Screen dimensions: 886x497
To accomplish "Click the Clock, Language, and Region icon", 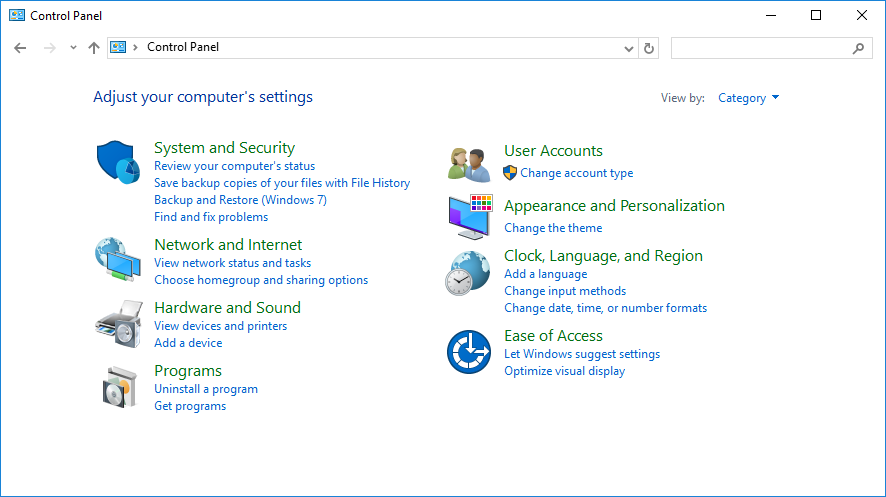I will click(468, 273).
